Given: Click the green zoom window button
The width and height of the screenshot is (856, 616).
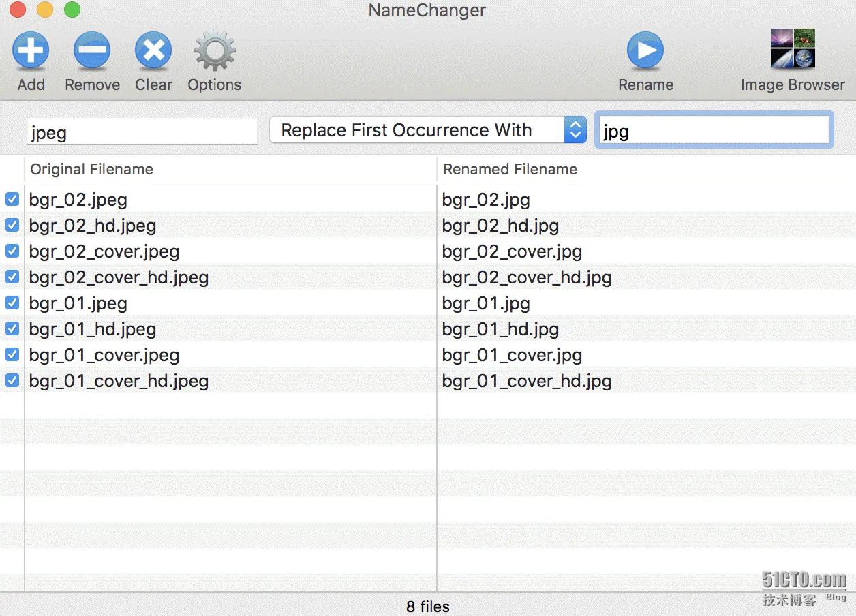Looking at the screenshot, I should pyautogui.click(x=72, y=10).
